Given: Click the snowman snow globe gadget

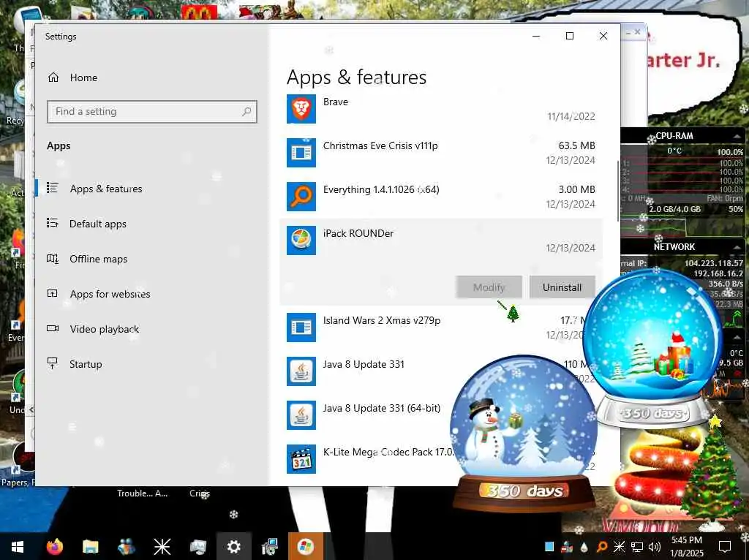Looking at the screenshot, I should pyautogui.click(x=524, y=432).
